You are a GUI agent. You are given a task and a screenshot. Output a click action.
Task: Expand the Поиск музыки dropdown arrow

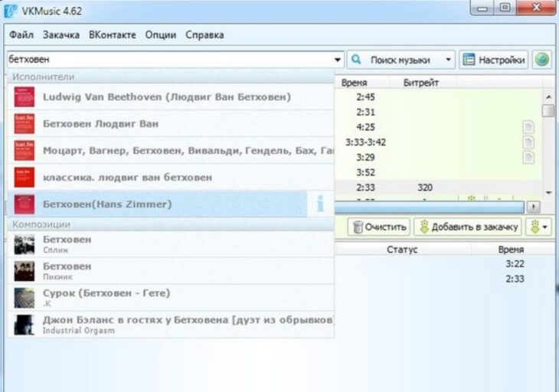pyautogui.click(x=449, y=60)
